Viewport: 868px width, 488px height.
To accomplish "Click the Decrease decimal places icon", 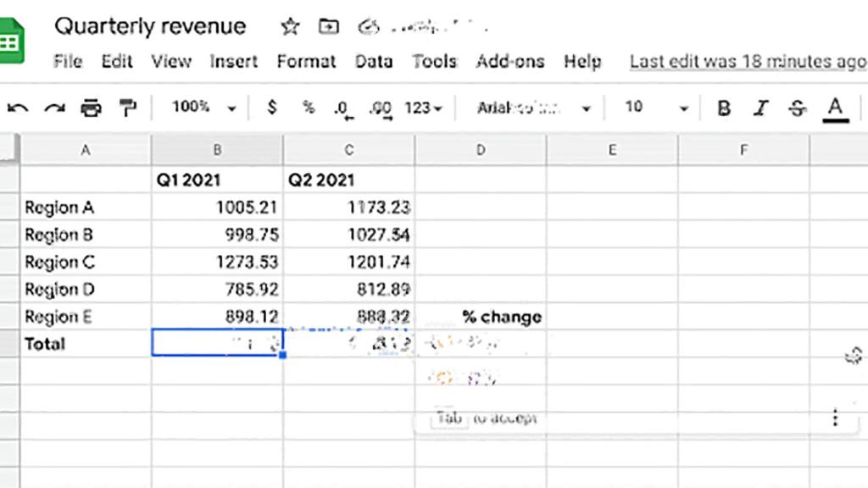I will (342, 108).
